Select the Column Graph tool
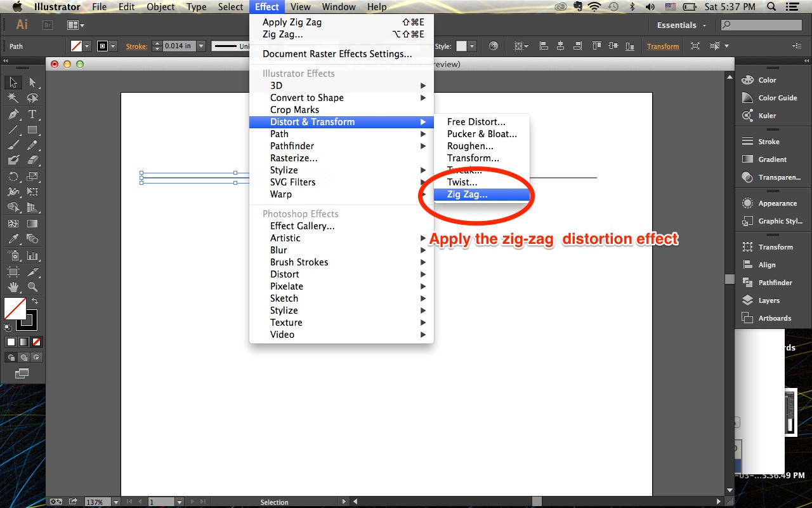Screen dimensions: 812x508 click(32, 255)
